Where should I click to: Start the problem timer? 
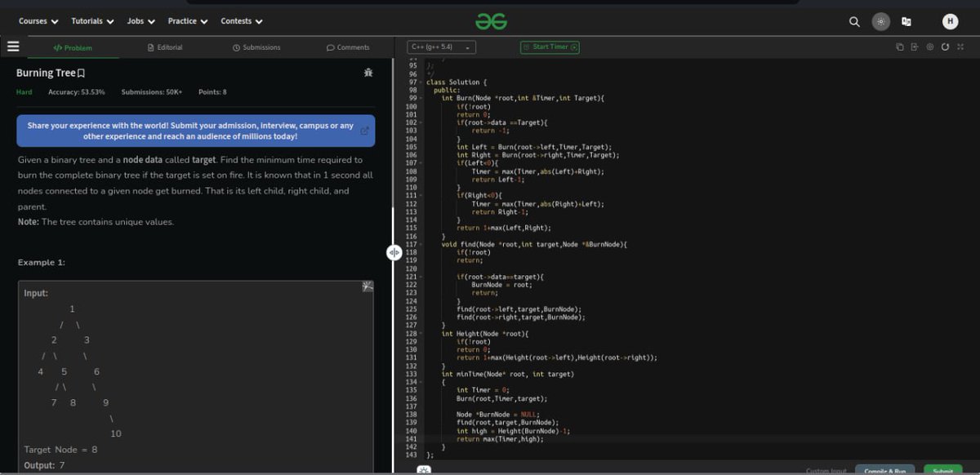(x=548, y=47)
